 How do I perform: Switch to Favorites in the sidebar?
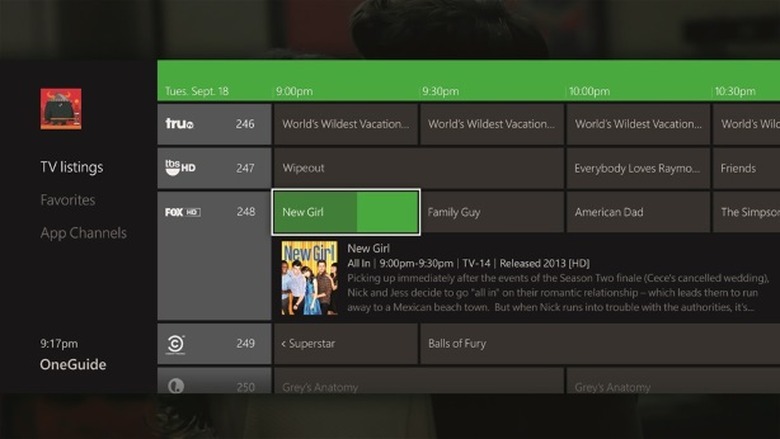67,200
